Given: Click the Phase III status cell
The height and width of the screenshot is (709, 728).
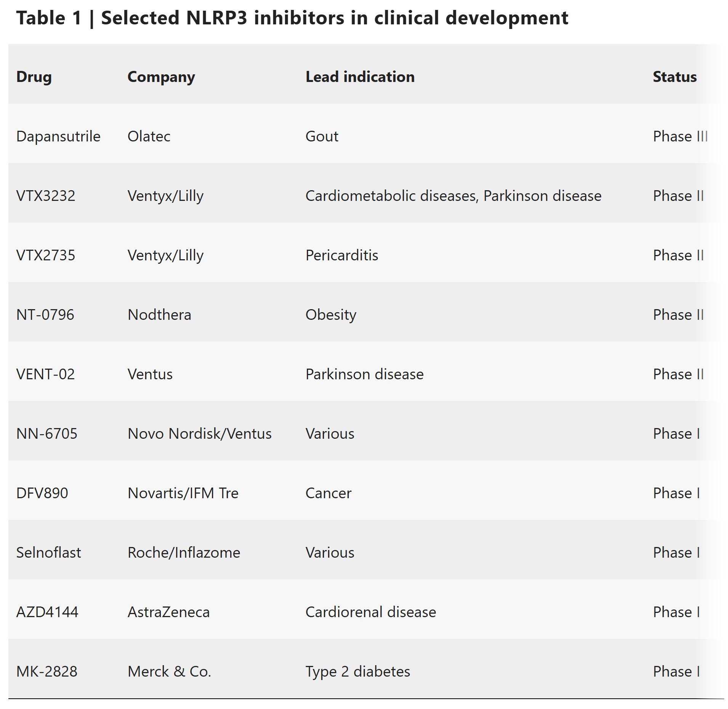Looking at the screenshot, I should pos(680,136).
